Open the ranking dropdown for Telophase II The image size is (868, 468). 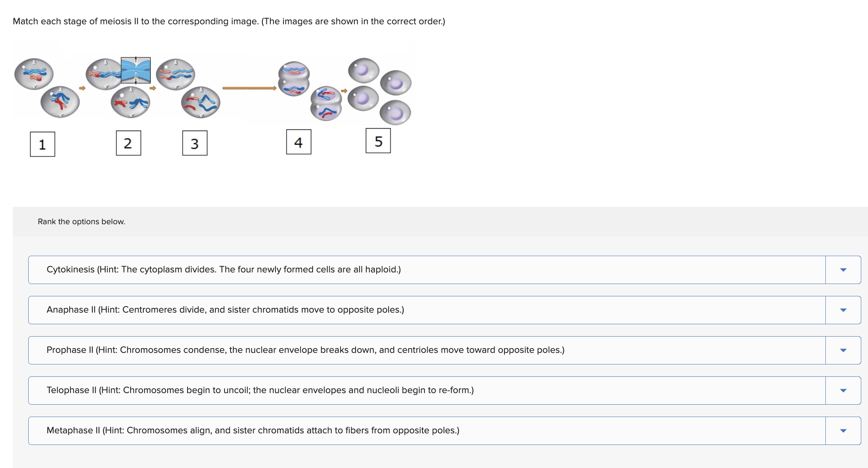[843, 390]
